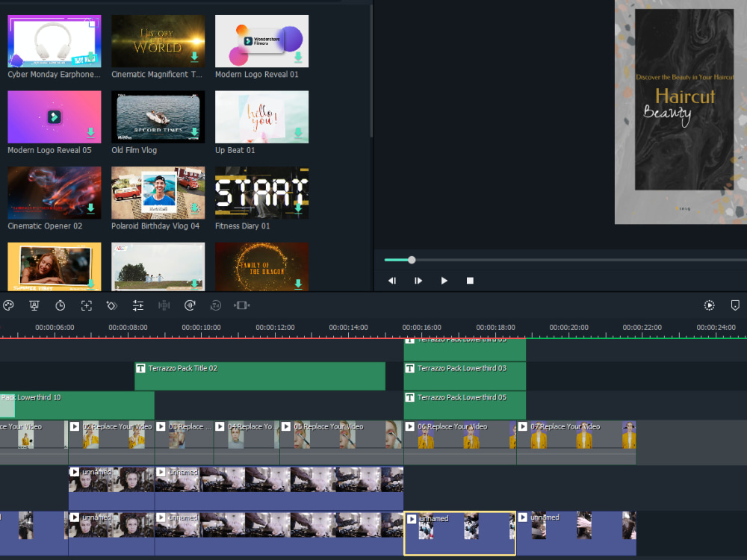Download the Fitness Diary 01 template
This screenshot has width=747, height=560.
298,208
